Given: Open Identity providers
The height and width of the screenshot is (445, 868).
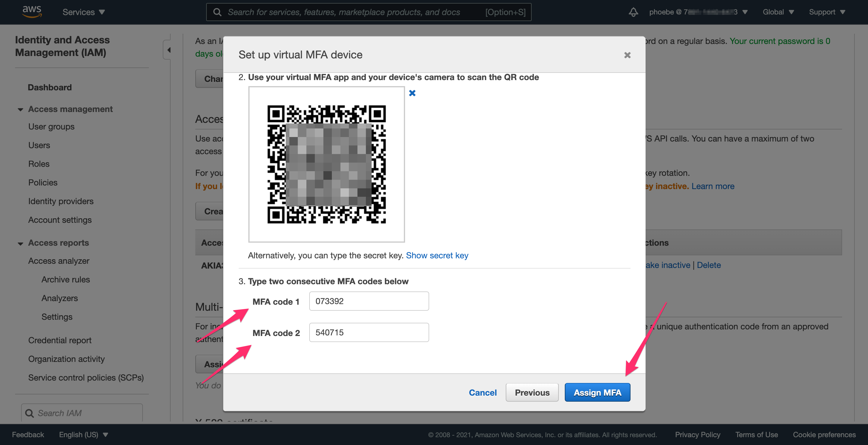Looking at the screenshot, I should click(61, 201).
